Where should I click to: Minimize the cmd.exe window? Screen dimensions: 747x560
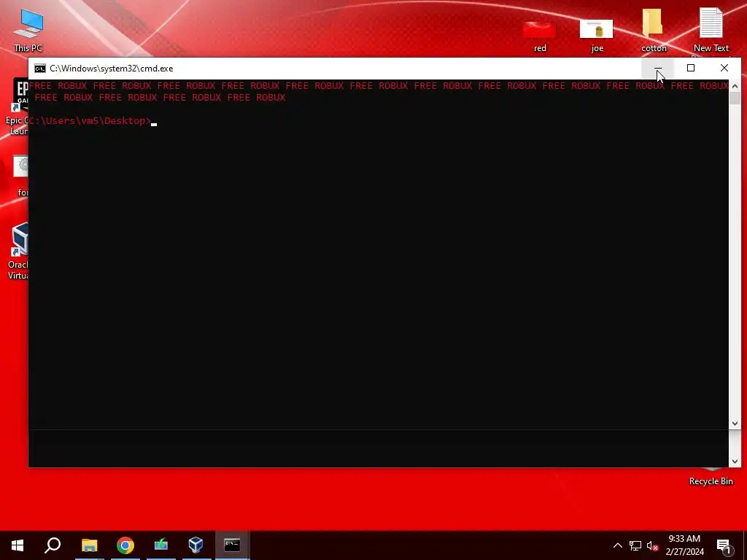pyautogui.click(x=657, y=68)
